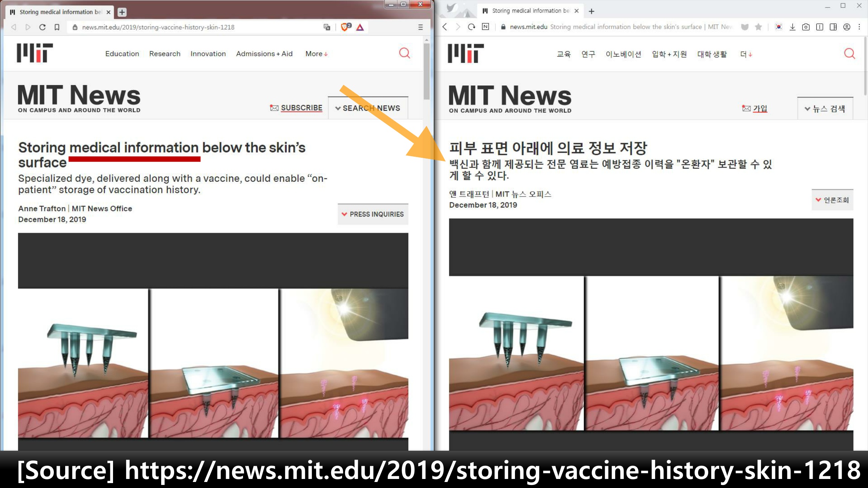Click the camera capture icon in Whale
868x488 pixels.
[806, 27]
